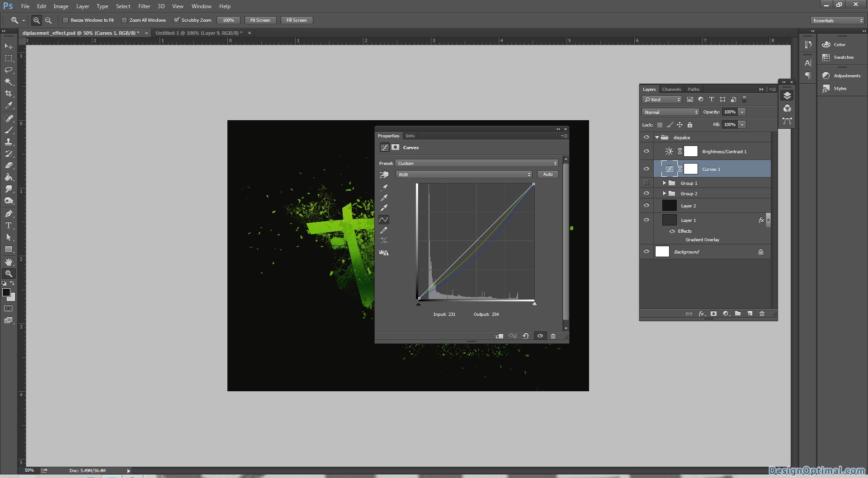Open the Curves Preset dropdown
868x478 pixels.
click(x=477, y=164)
